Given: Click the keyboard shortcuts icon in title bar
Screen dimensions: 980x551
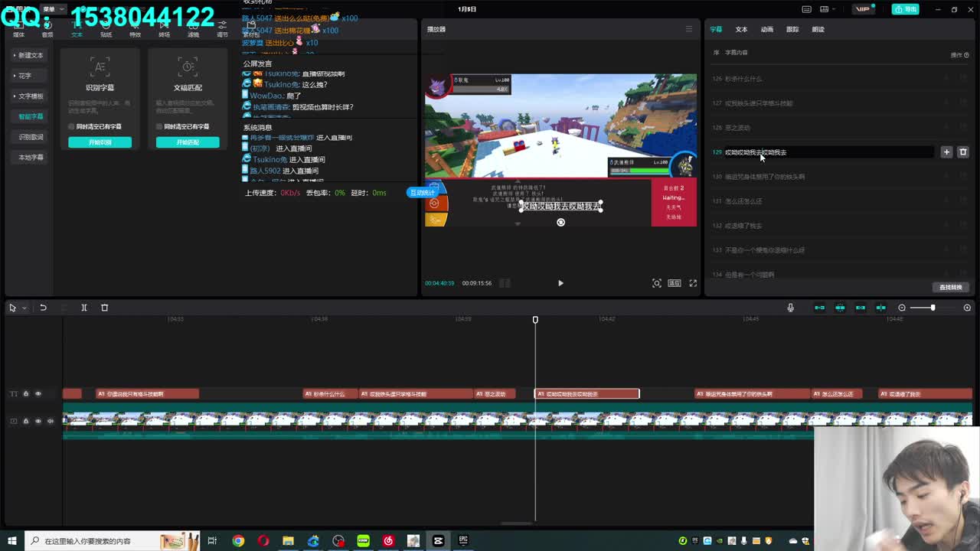Looking at the screenshot, I should 806,9.
